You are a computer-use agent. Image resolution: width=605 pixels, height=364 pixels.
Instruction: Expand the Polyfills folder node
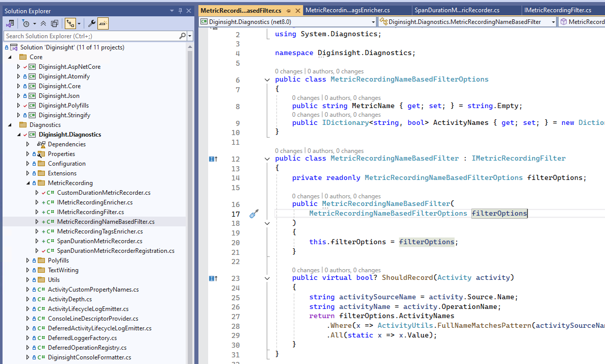pos(28,261)
